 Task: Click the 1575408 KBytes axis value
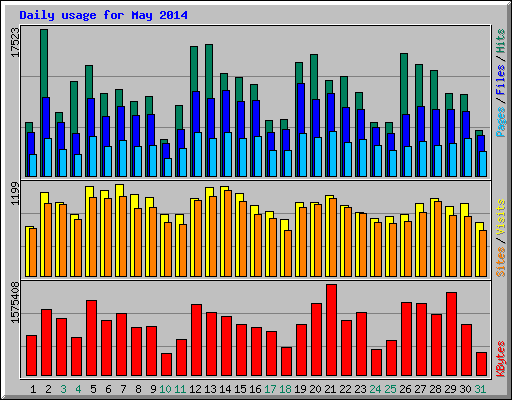[15, 302]
